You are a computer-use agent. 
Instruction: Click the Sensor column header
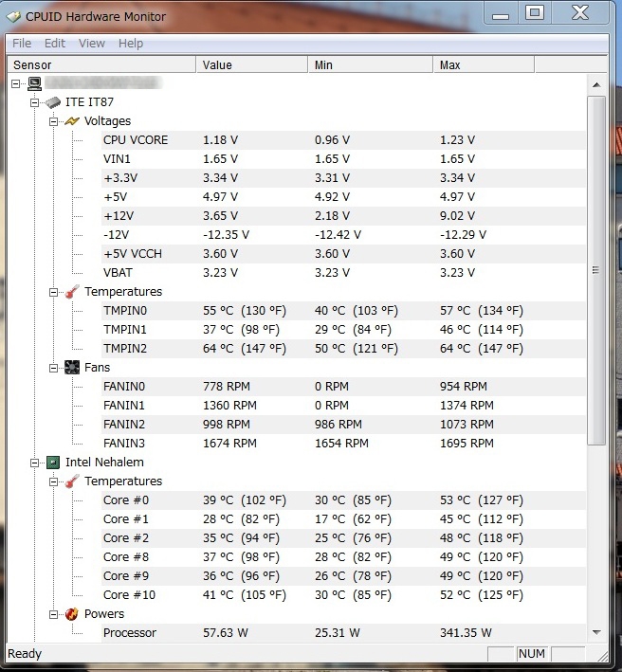tap(101, 64)
